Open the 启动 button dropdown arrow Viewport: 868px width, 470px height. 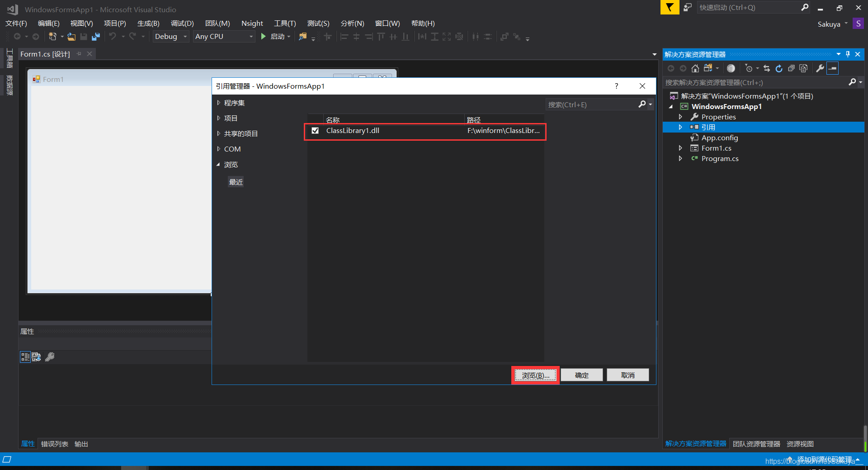click(x=289, y=37)
